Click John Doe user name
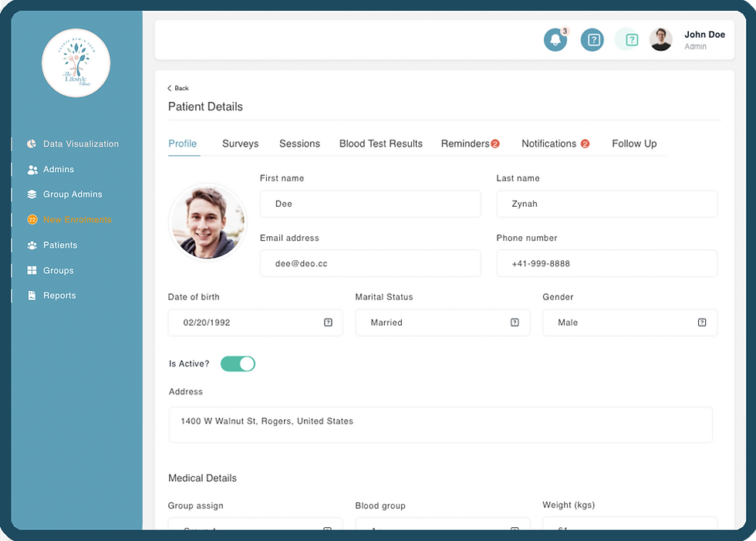The height and width of the screenshot is (541, 756). coord(704,34)
